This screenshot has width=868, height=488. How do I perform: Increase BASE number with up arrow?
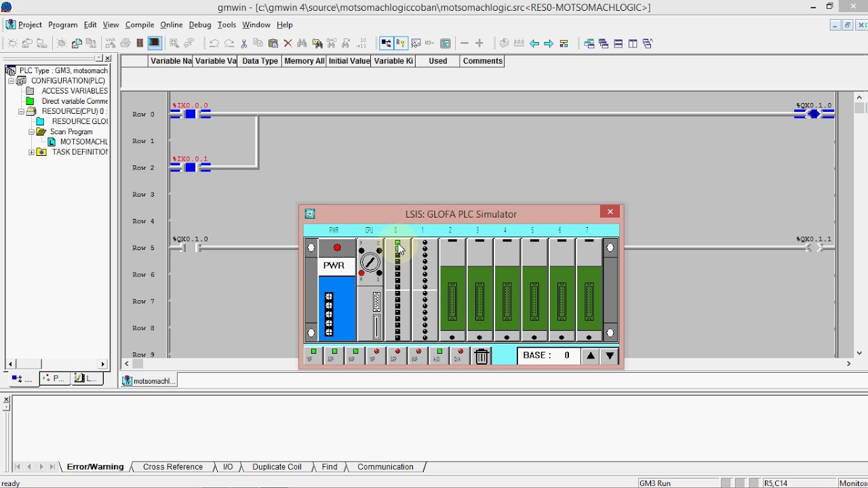591,356
